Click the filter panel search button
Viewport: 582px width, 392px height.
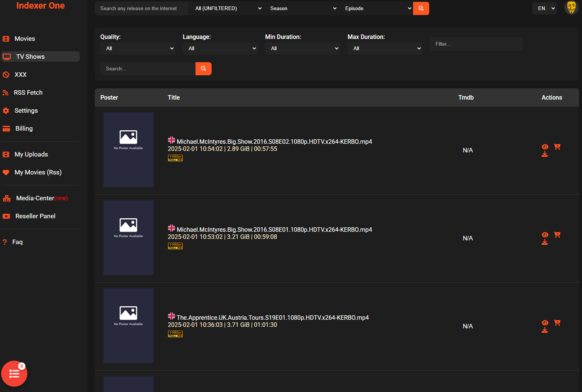(203, 69)
